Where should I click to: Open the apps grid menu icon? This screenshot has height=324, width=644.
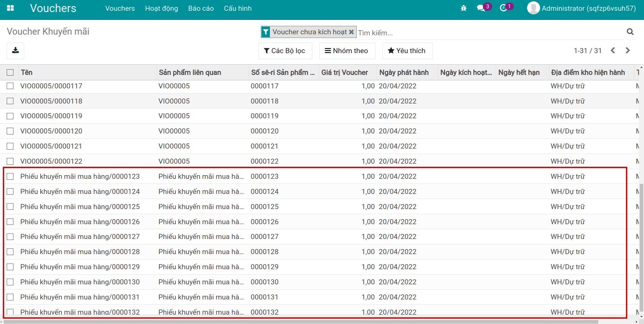[x=10, y=8]
